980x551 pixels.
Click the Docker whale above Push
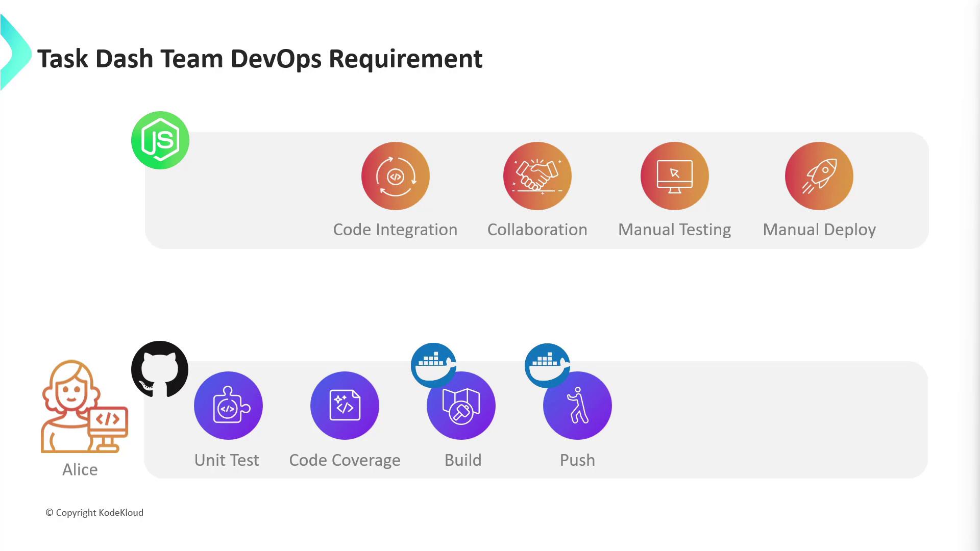[547, 364]
